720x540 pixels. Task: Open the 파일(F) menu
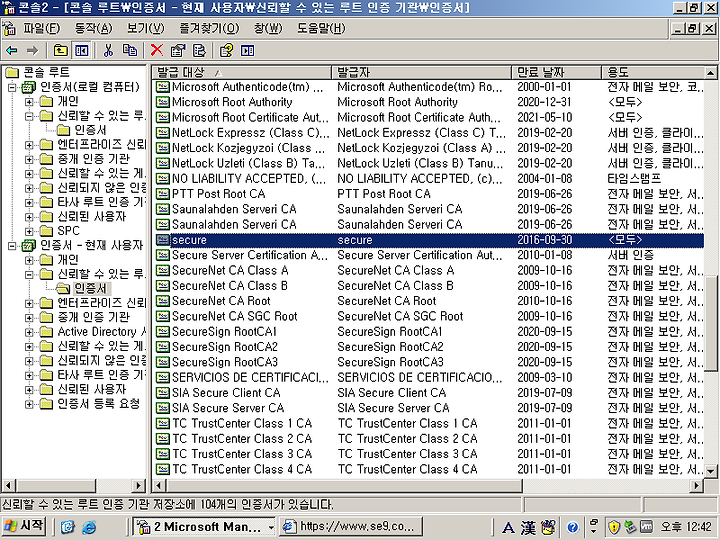(x=41, y=28)
